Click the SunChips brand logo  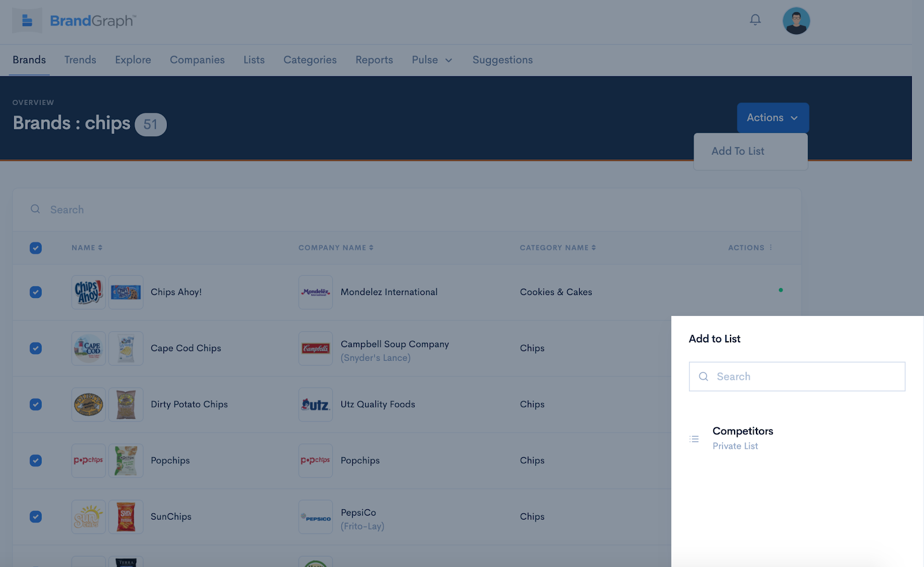[x=88, y=516]
